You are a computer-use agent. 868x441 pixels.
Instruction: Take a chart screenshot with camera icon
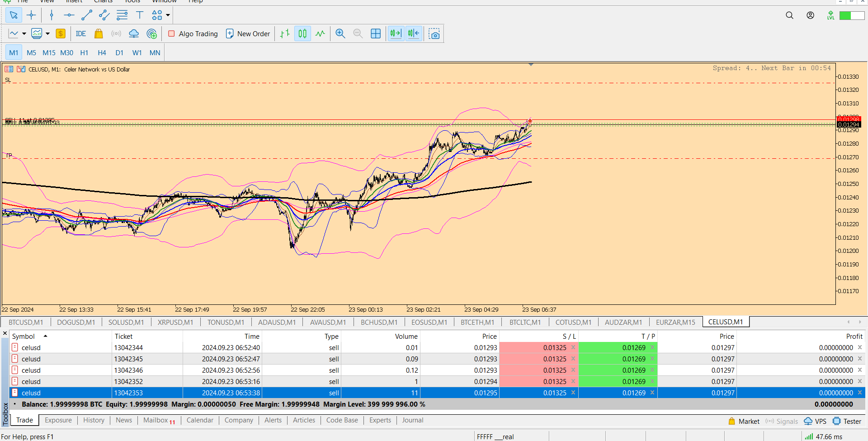[434, 34]
